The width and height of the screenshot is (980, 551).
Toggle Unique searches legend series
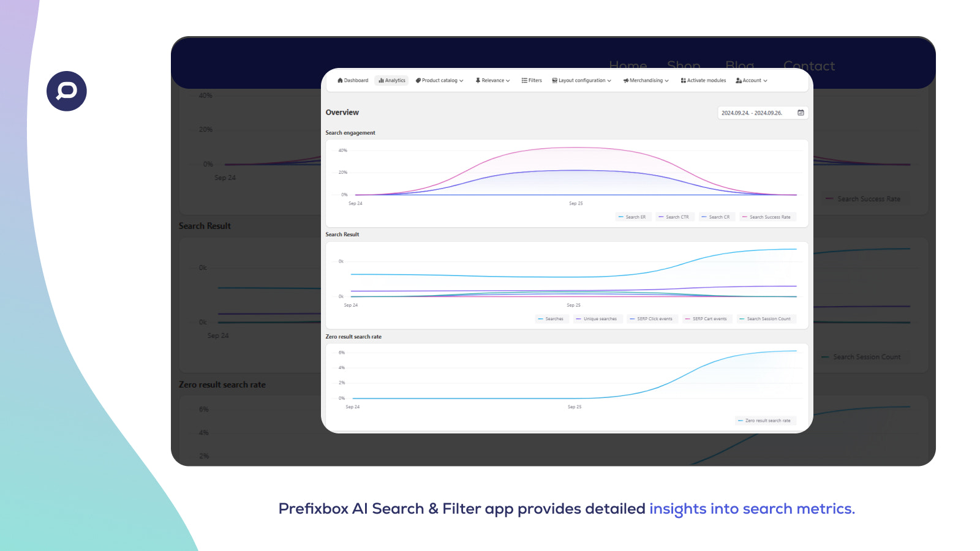[597, 318]
